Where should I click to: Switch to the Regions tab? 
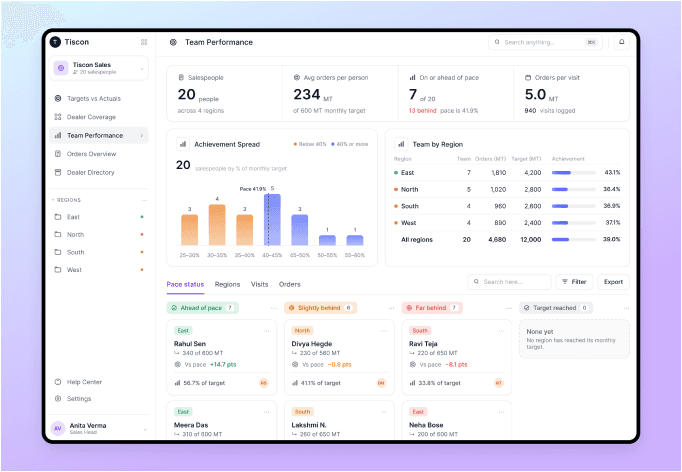(x=227, y=284)
